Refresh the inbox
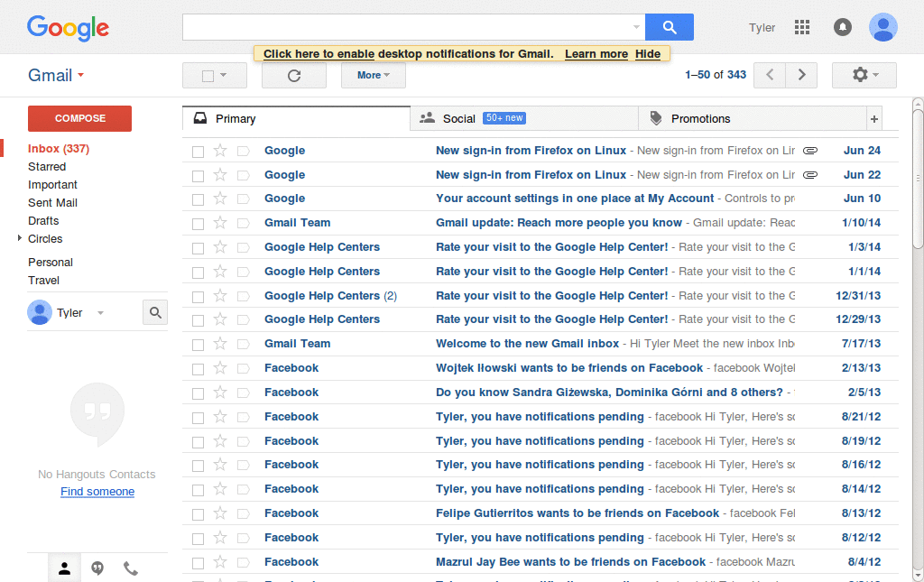 (x=293, y=75)
